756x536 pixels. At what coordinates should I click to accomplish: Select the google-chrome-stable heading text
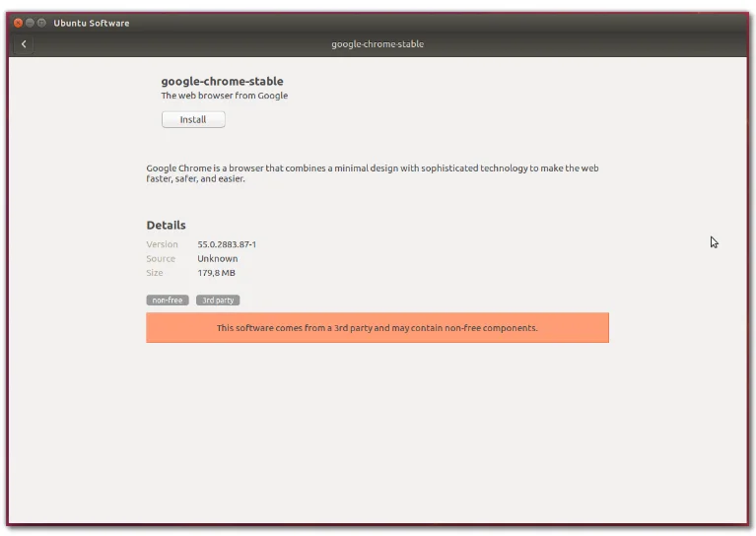coord(223,81)
